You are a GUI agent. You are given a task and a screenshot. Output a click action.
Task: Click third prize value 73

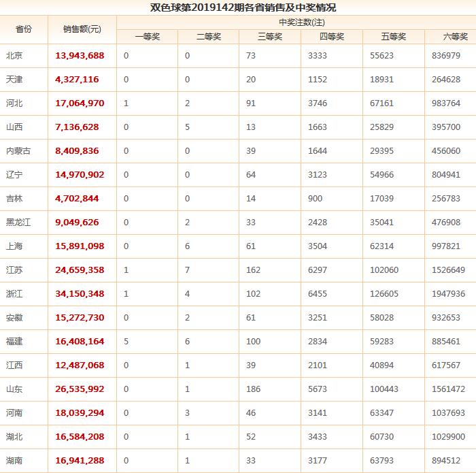[251, 56]
